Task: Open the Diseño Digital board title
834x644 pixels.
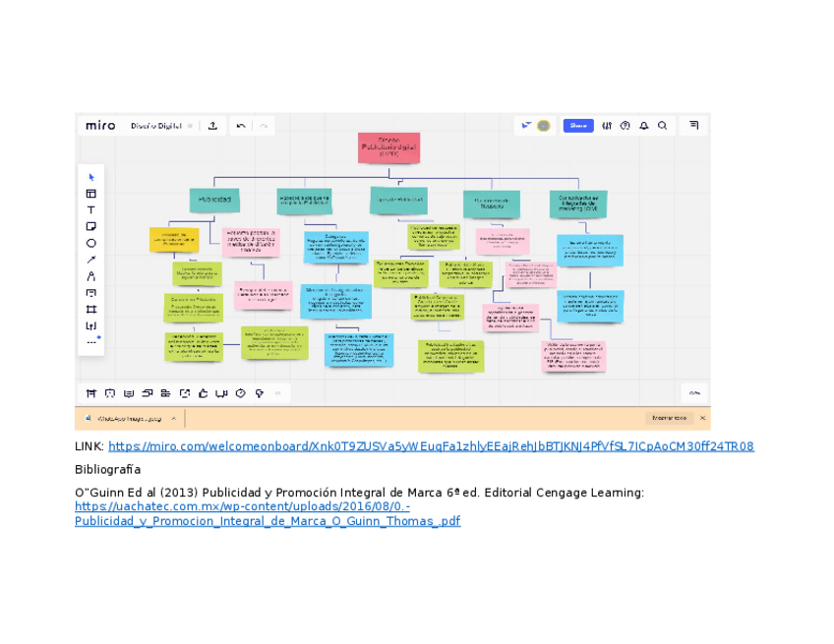Action: click(x=156, y=126)
